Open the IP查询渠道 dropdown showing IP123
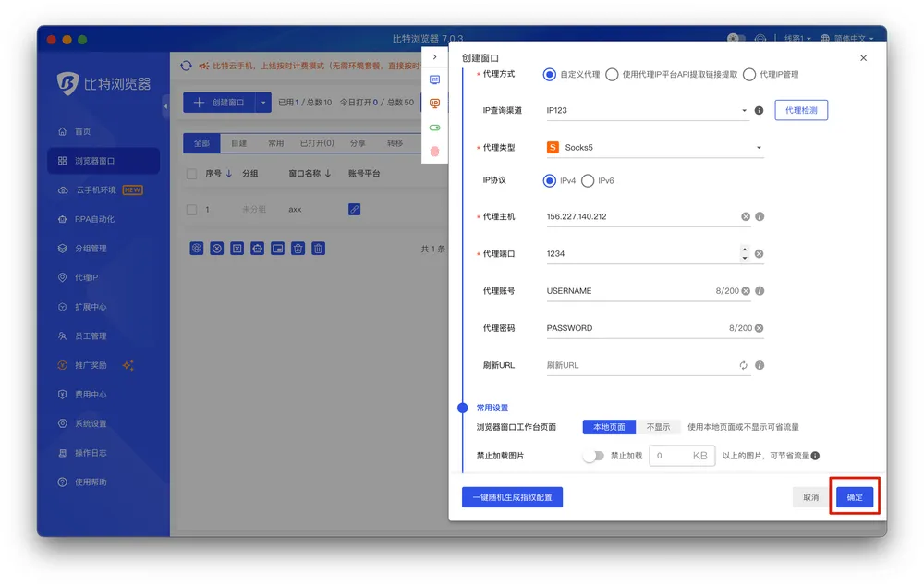924x586 pixels. pyautogui.click(x=647, y=110)
